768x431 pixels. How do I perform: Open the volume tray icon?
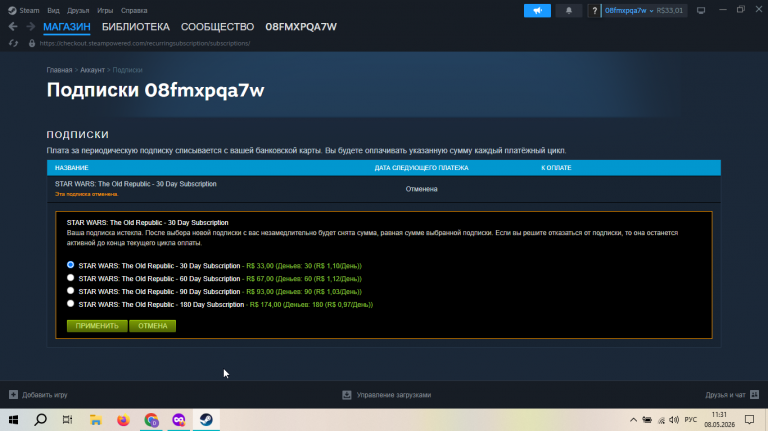pos(674,420)
